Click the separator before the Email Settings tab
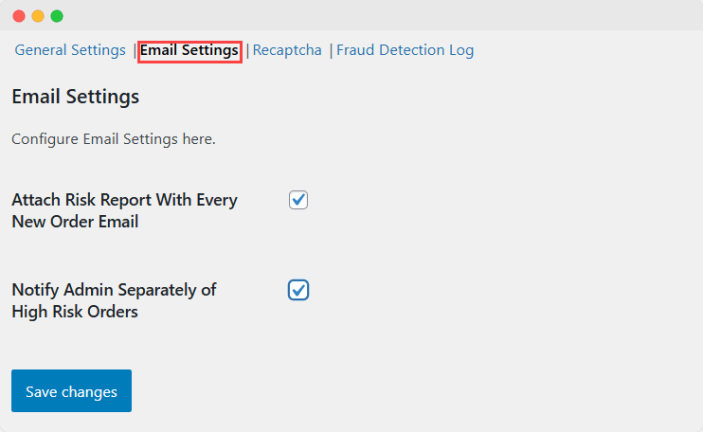This screenshot has height=432, width=703. coord(134,50)
